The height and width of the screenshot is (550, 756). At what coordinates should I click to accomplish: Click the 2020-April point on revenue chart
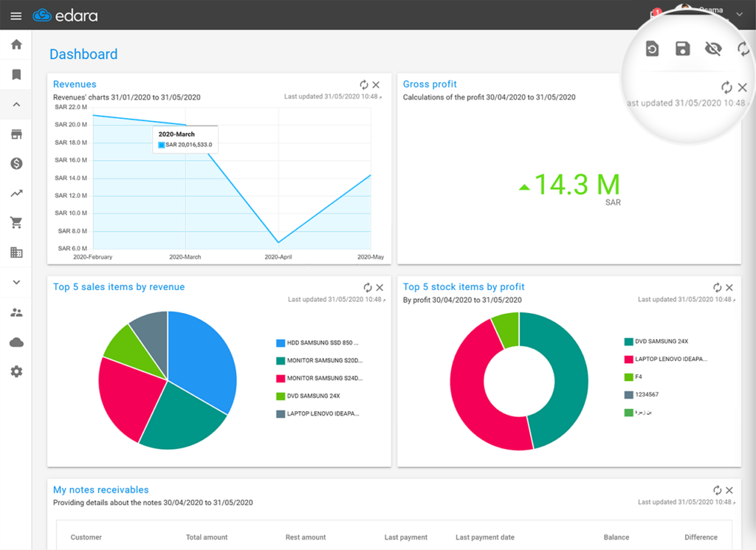click(278, 242)
